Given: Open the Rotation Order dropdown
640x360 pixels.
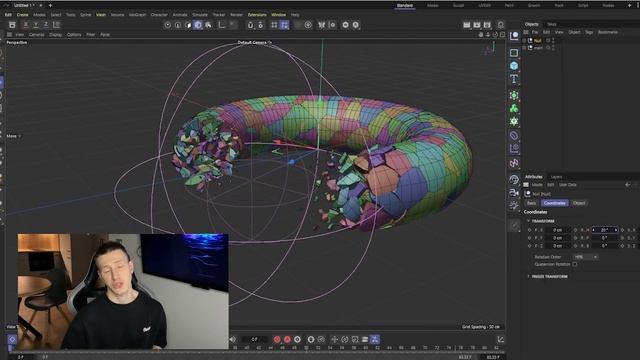Looking at the screenshot, I should pos(586,257).
